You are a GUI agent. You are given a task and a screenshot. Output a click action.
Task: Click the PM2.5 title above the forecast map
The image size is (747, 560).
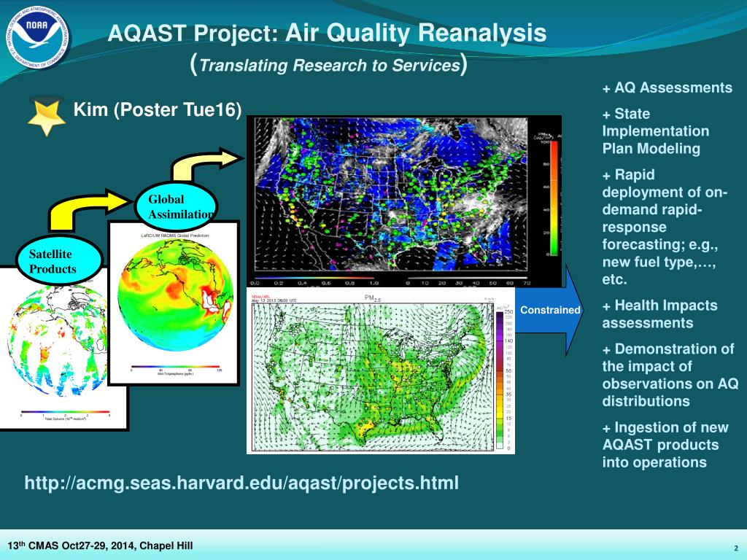tap(373, 298)
